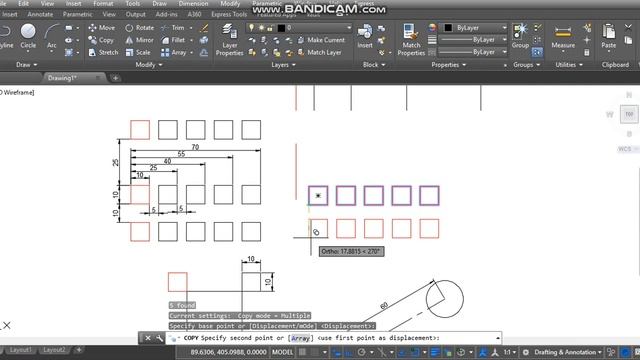Click the Array option in command line

click(x=300, y=338)
